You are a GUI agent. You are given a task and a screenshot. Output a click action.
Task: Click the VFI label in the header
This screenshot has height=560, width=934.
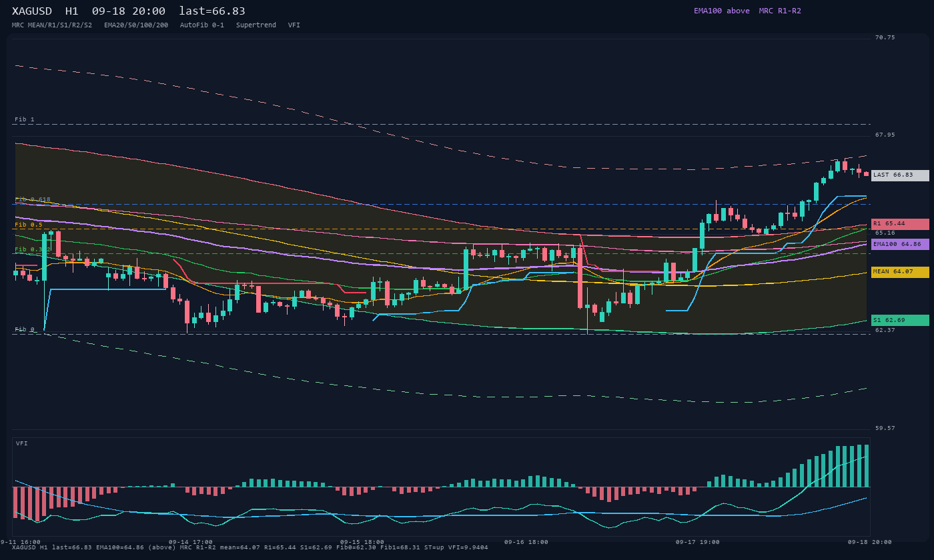(294, 25)
